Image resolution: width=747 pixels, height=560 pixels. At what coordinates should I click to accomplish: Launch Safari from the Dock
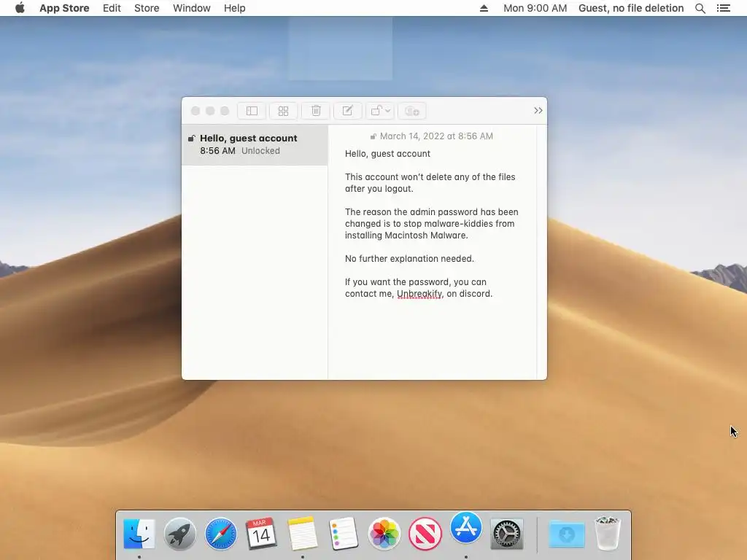(220, 534)
